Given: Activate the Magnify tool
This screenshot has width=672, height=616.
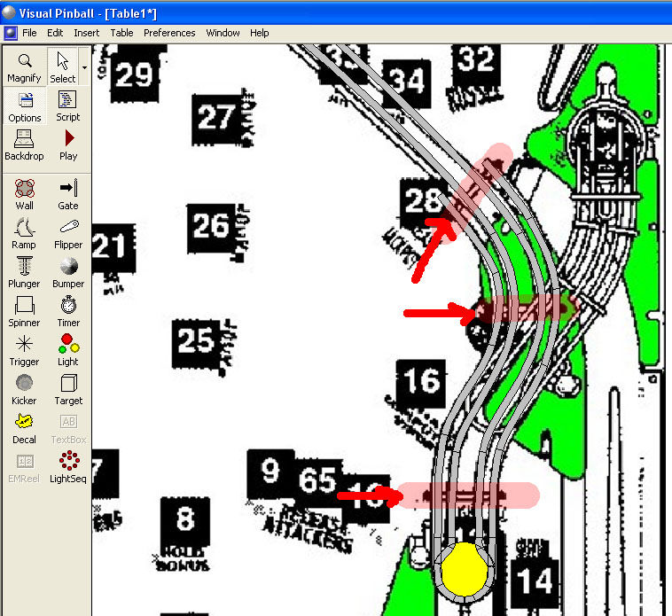Looking at the screenshot, I should point(24,67).
